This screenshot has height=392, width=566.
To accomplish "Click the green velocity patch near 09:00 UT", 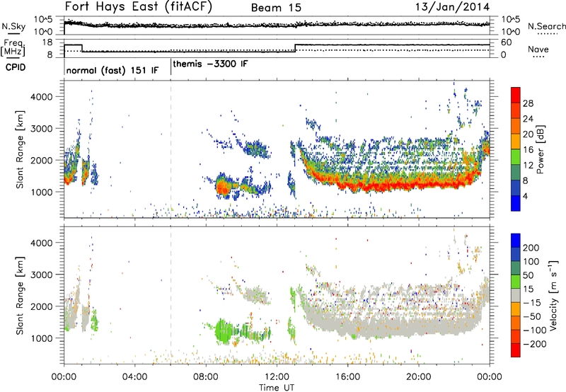I will [x=224, y=331].
